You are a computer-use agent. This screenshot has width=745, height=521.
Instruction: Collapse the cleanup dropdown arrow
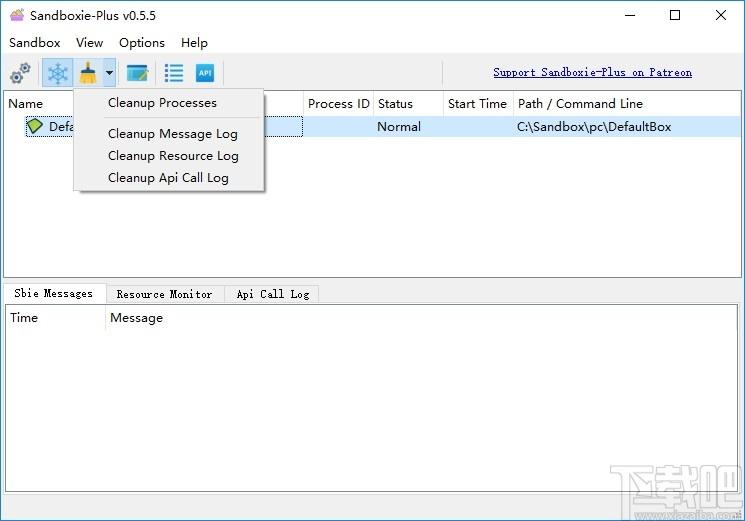coord(109,73)
